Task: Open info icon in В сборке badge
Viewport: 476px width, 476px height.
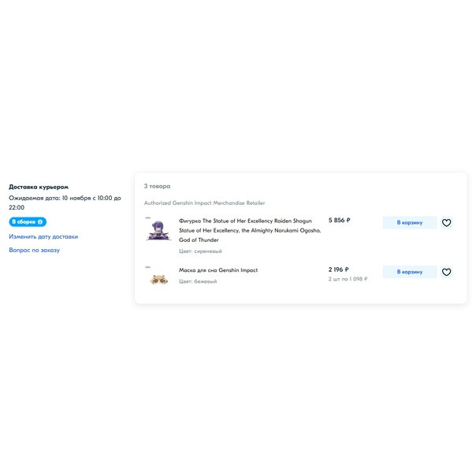Action: click(40, 222)
